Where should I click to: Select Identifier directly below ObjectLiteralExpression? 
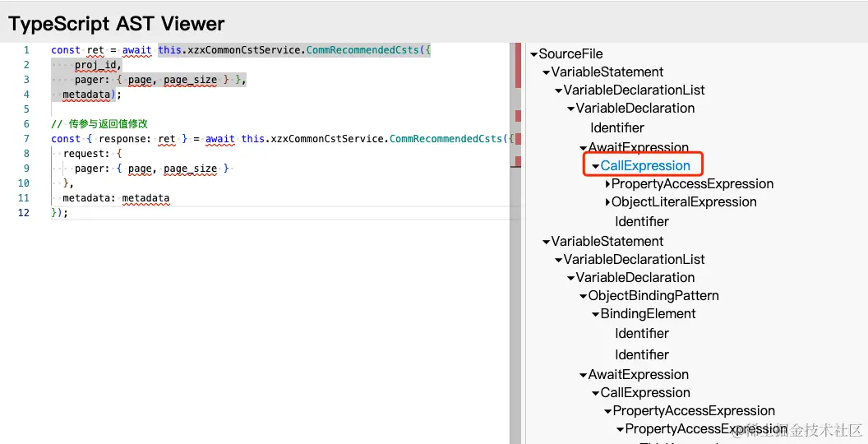[642, 221]
